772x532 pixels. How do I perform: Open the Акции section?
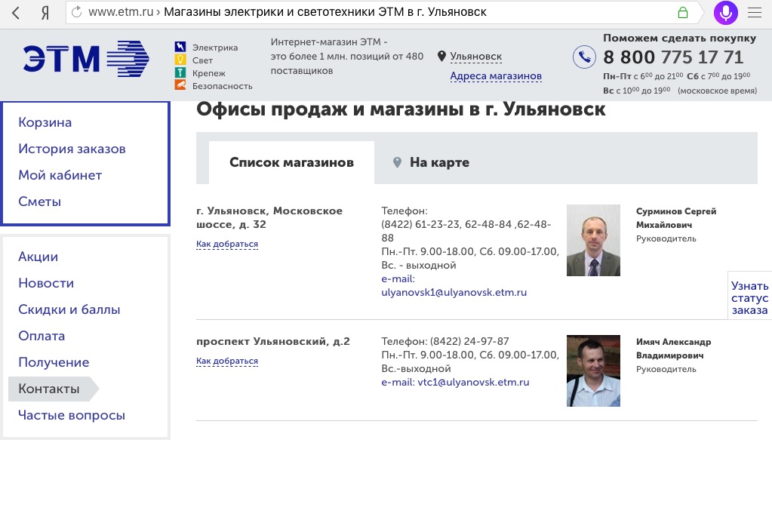tap(38, 257)
